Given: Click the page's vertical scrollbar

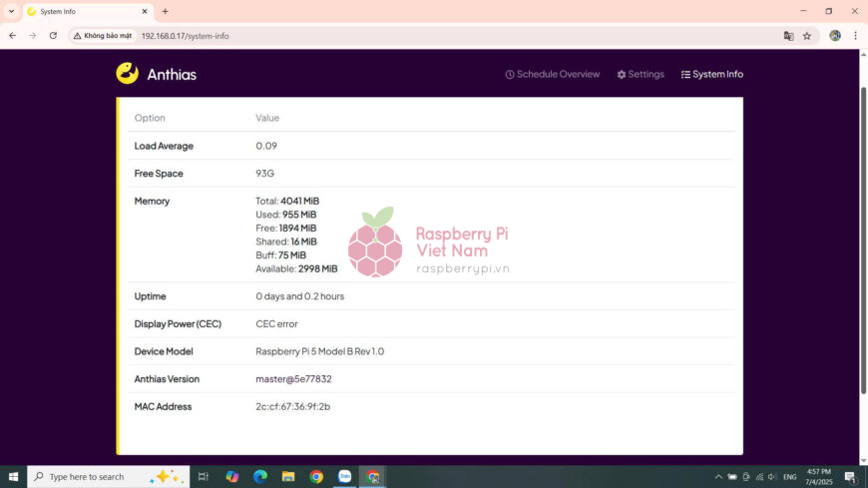Looking at the screenshot, I should [863, 240].
